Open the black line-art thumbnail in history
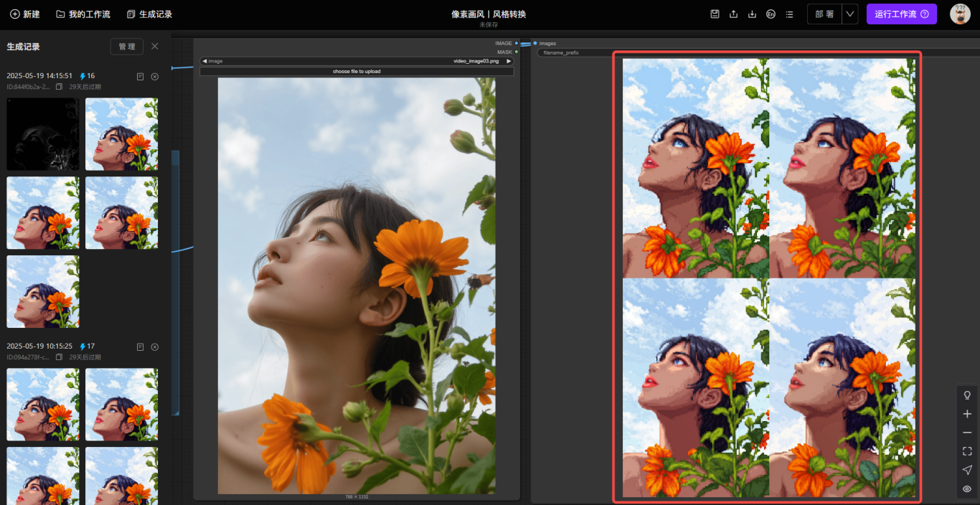Viewport: 980px width, 505px height. pos(43,134)
